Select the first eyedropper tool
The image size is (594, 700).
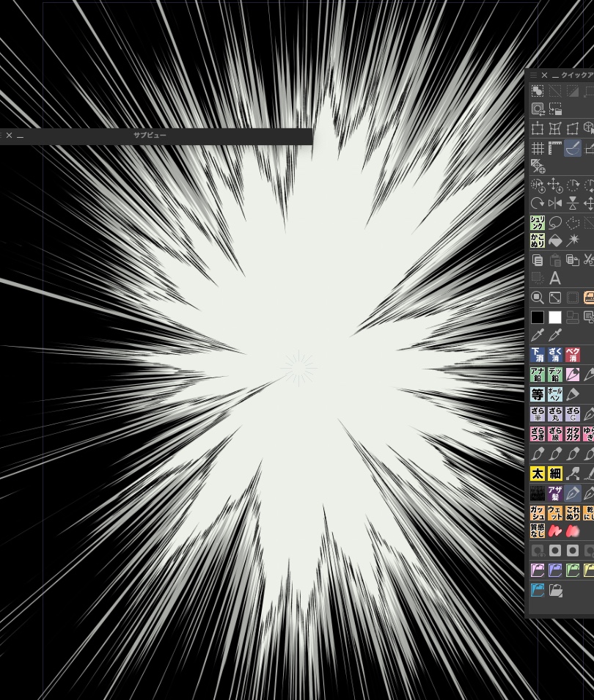tap(538, 335)
